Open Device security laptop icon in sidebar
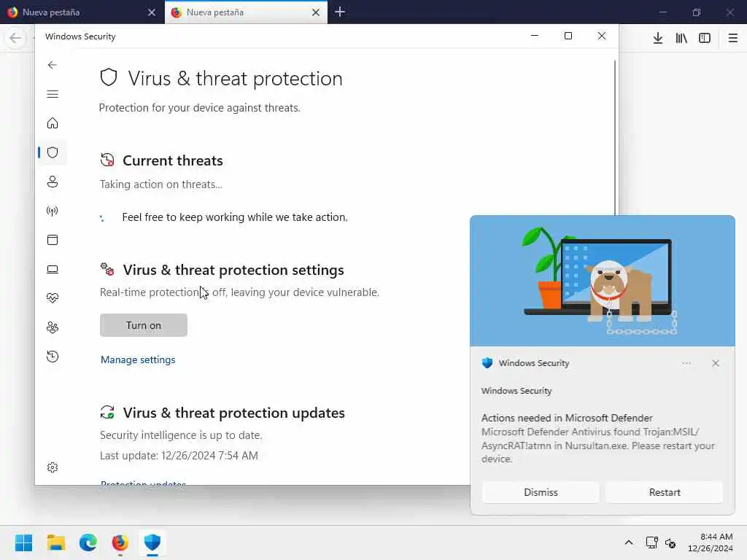Image resolution: width=747 pixels, height=560 pixels. (x=53, y=270)
